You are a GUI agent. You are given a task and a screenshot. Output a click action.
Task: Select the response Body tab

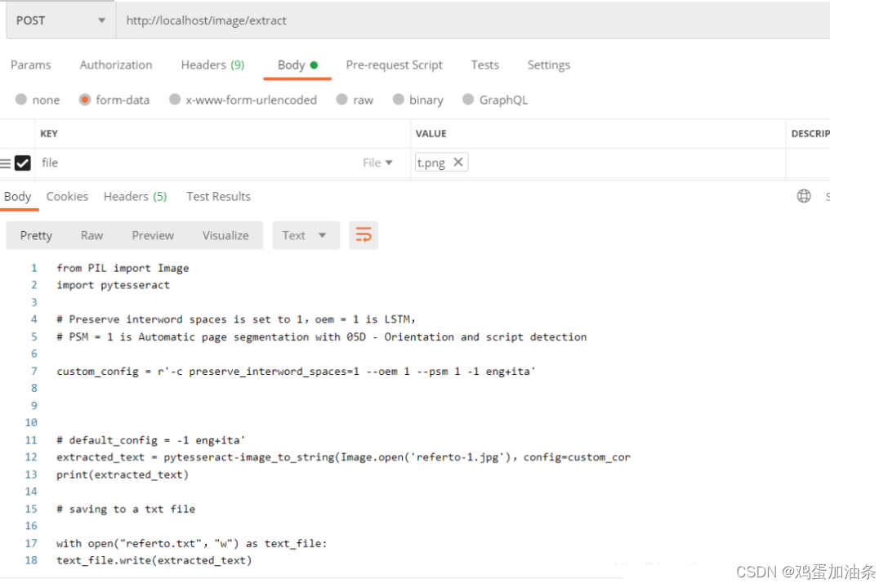[x=17, y=196]
